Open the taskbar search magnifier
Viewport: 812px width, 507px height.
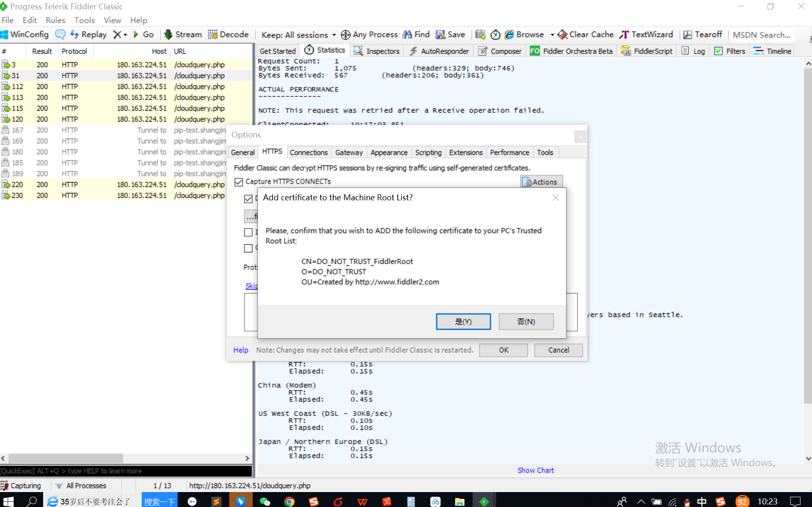point(32,501)
